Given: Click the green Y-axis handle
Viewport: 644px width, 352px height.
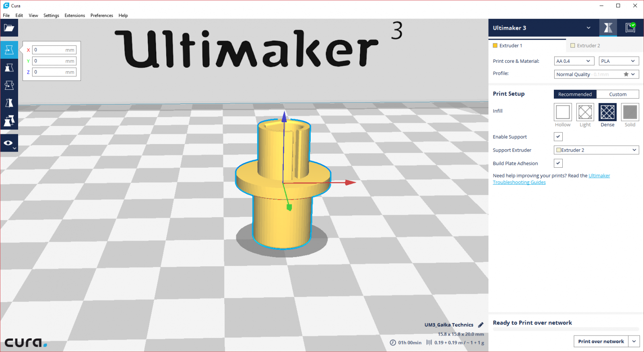Looking at the screenshot, I should tap(289, 208).
